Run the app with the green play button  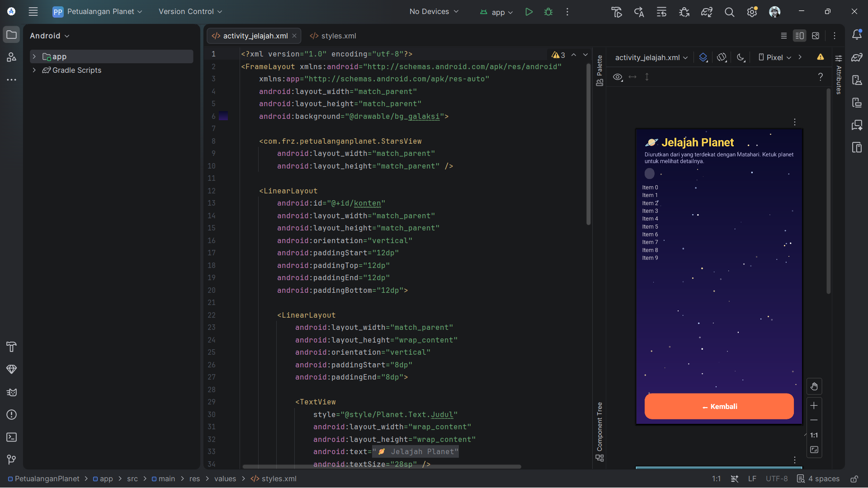pyautogui.click(x=528, y=12)
